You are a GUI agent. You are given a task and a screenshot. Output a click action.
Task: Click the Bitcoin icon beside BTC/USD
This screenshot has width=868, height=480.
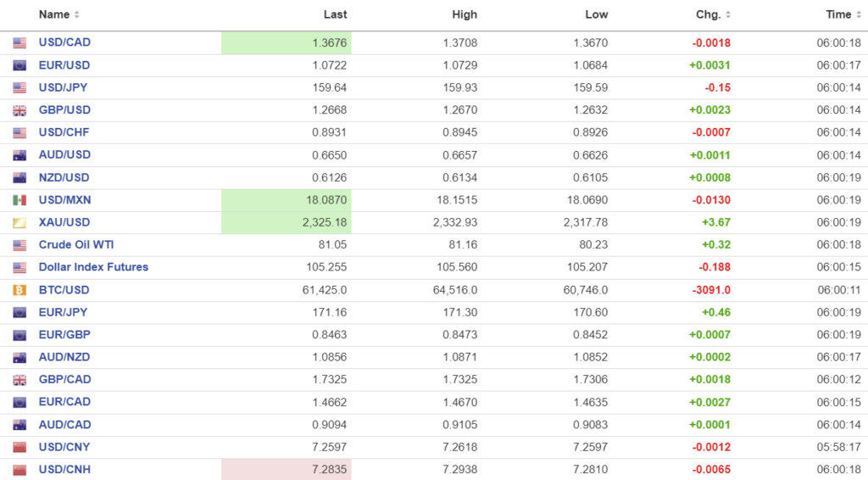coord(19,290)
